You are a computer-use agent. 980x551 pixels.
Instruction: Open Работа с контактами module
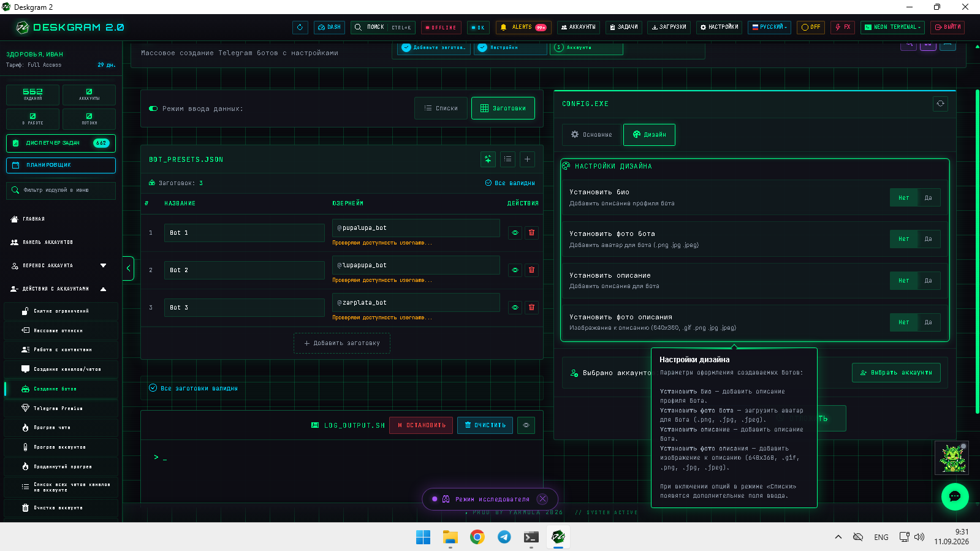click(61, 350)
